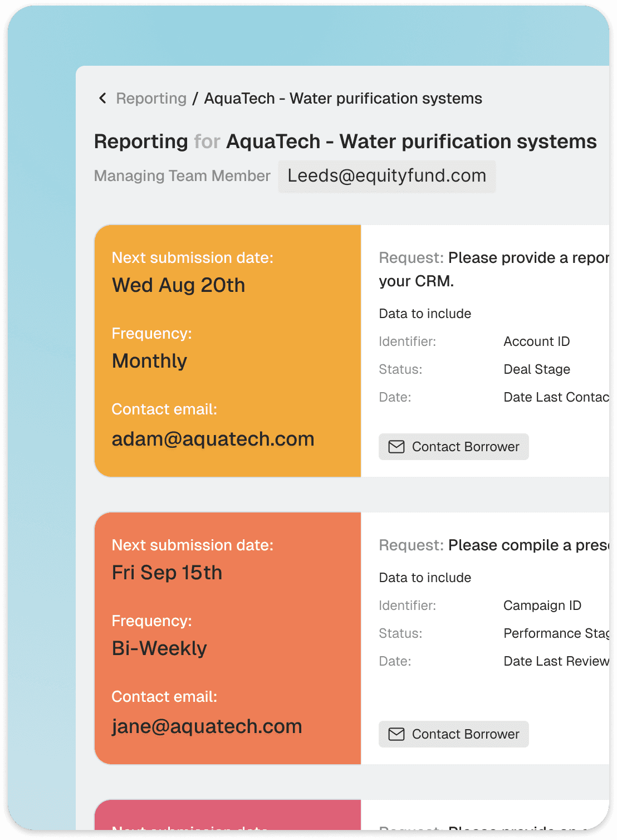Click the Leeds@equityfund.com team member field
Screen dimensions: 617x840
point(386,176)
